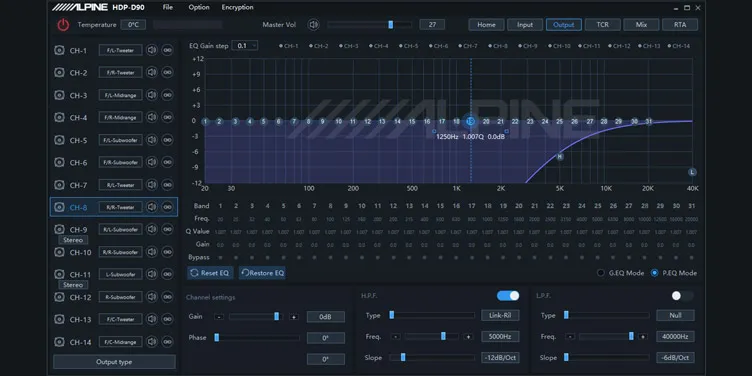Open the EQ Gain step dropdown
The height and width of the screenshot is (376, 752).
pyautogui.click(x=245, y=46)
